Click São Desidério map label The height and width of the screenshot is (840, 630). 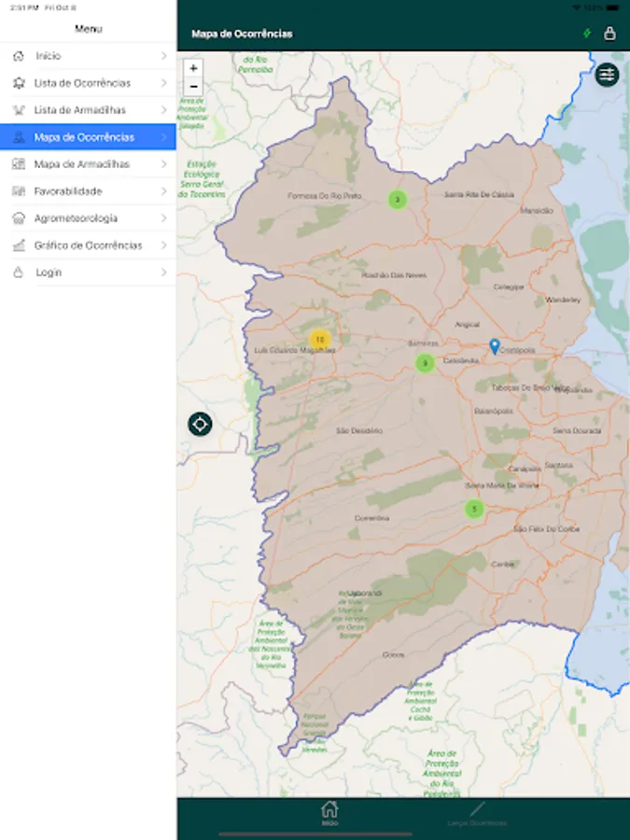[x=359, y=430]
